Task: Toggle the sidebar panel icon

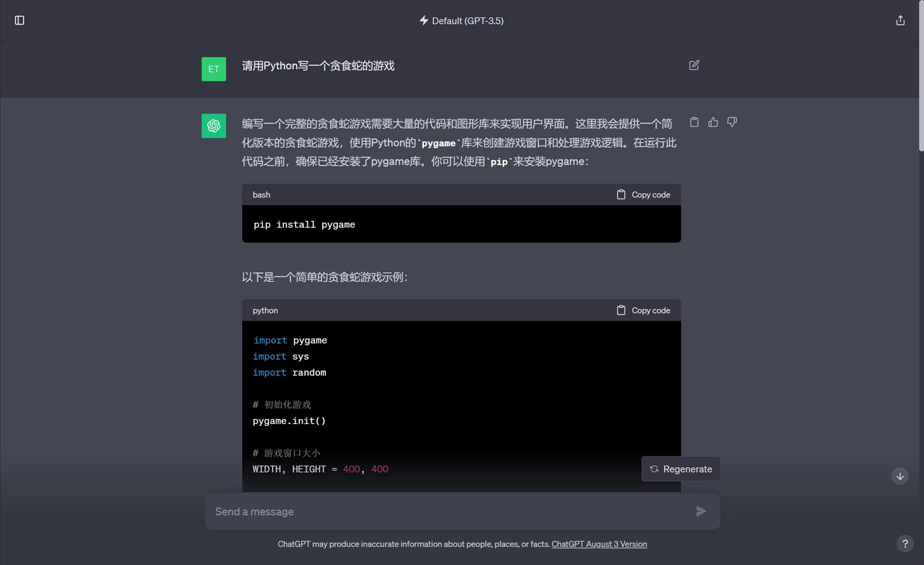Action: (20, 20)
